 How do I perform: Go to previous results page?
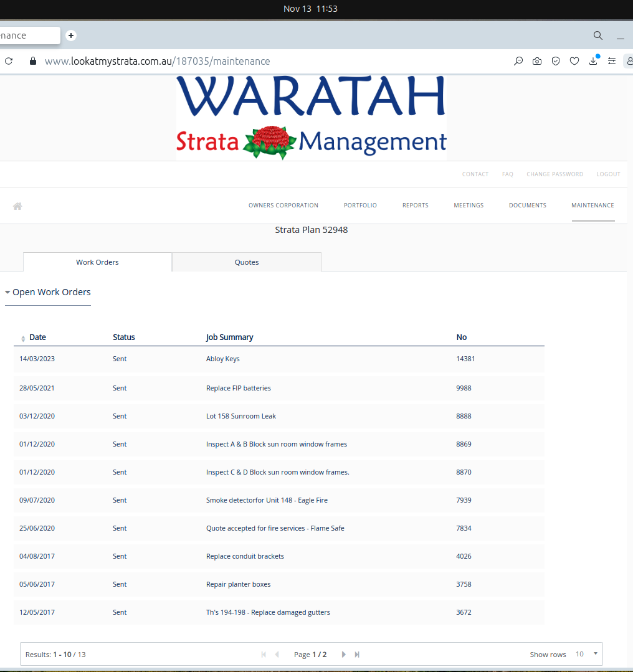[277, 655]
